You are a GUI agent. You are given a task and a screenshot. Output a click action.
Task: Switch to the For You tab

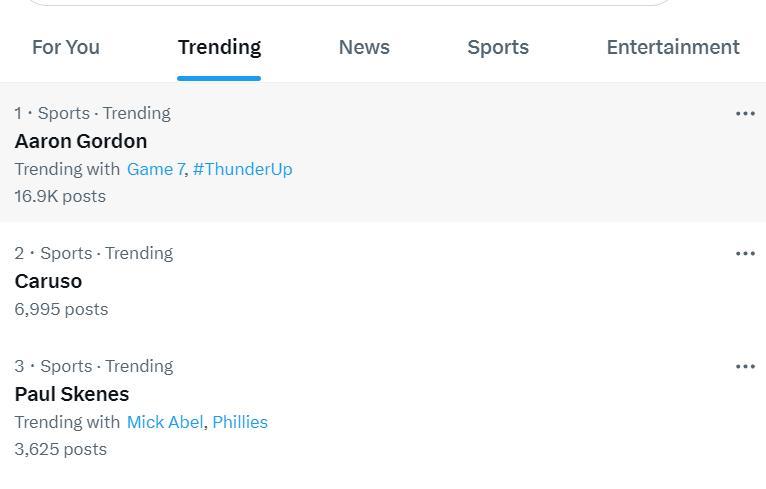[x=66, y=47]
